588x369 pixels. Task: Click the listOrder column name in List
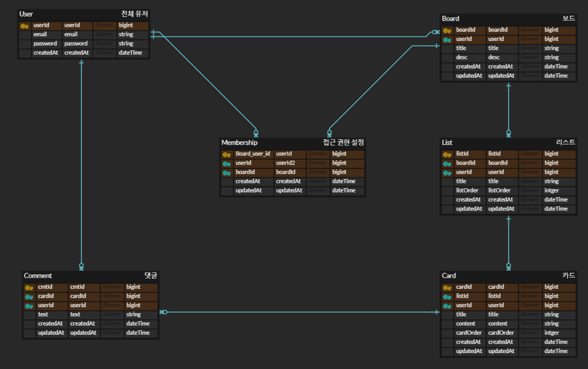pos(468,190)
